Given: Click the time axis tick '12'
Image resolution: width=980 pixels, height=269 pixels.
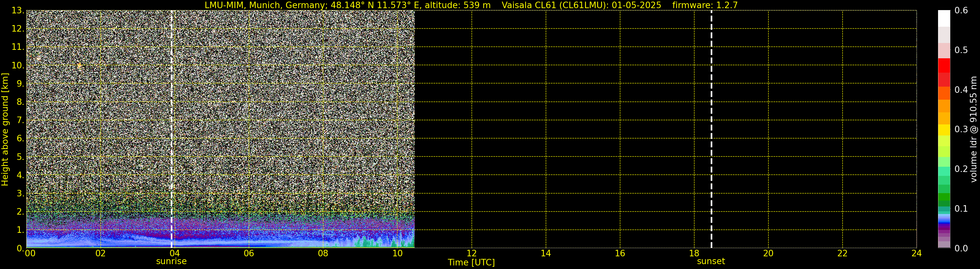Looking at the screenshot, I should 471,253.
